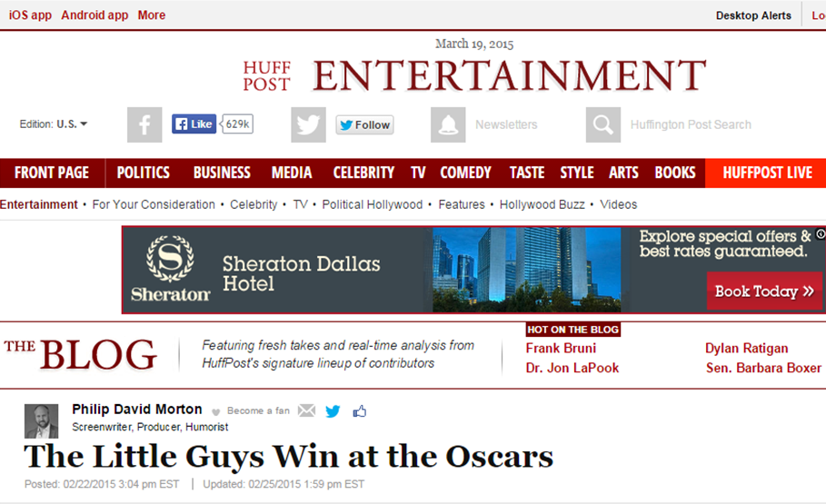This screenshot has height=504, width=826.
Task: Open the TASTE section
Action: click(527, 173)
